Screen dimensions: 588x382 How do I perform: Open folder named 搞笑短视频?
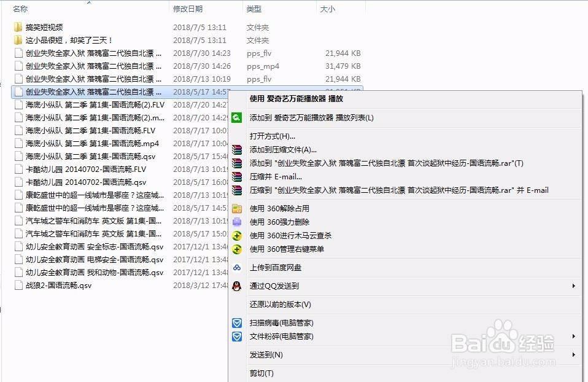[x=44, y=27]
